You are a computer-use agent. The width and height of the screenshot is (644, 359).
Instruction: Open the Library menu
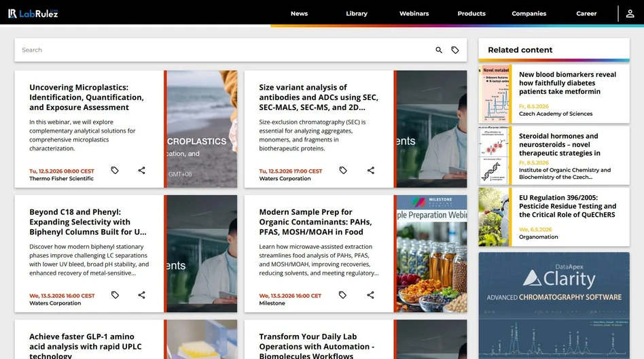coord(357,14)
